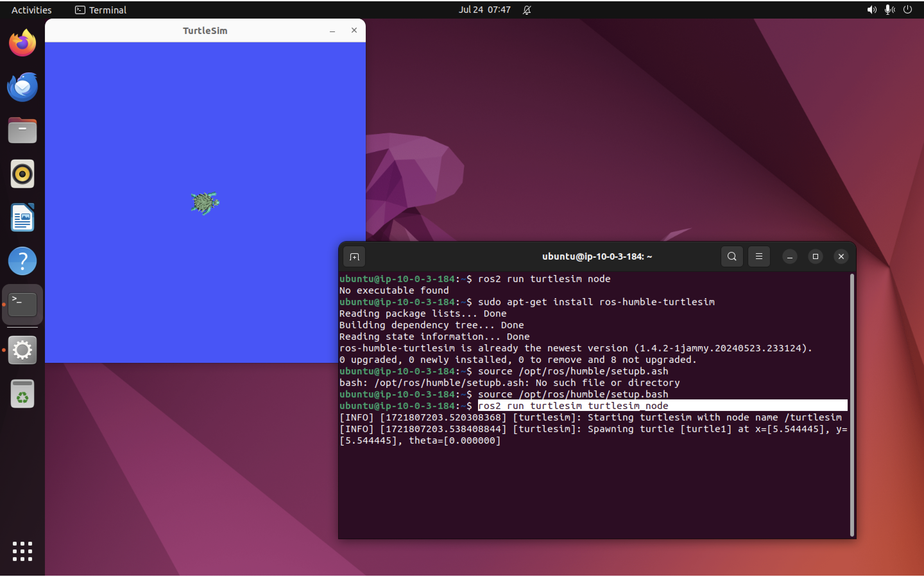Open a new terminal tab
Image resolution: width=924 pixels, height=577 pixels.
354,256
